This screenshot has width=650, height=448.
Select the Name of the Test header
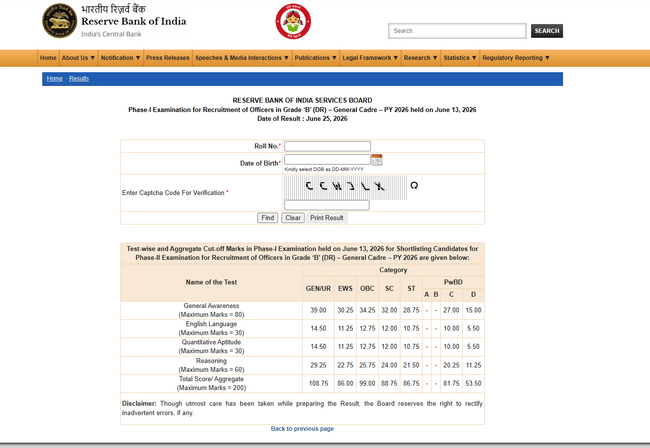(x=211, y=282)
